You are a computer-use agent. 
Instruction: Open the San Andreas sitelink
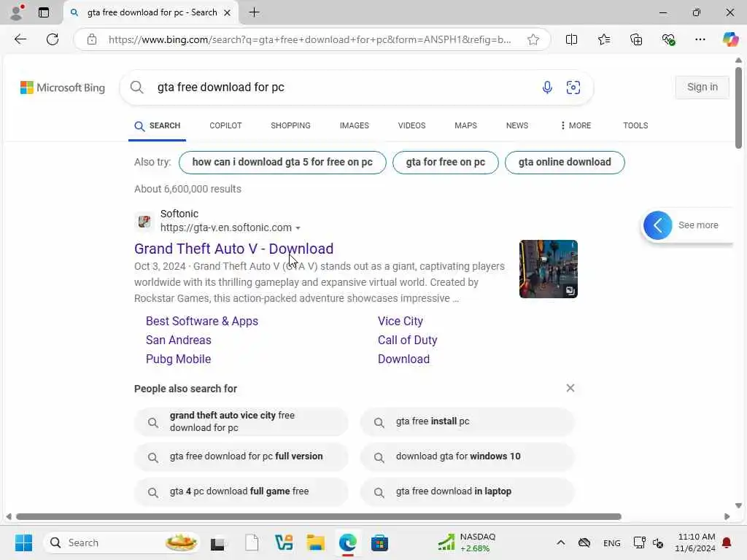[x=179, y=340]
